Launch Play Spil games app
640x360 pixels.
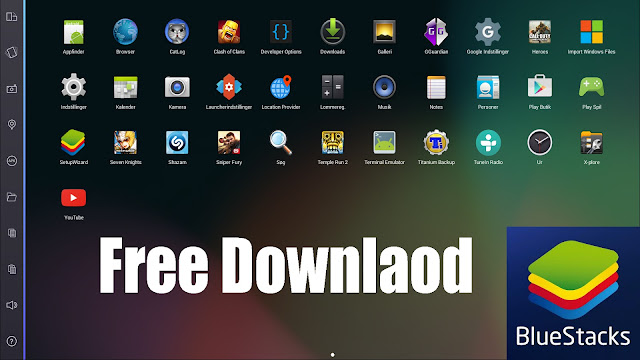click(x=591, y=87)
